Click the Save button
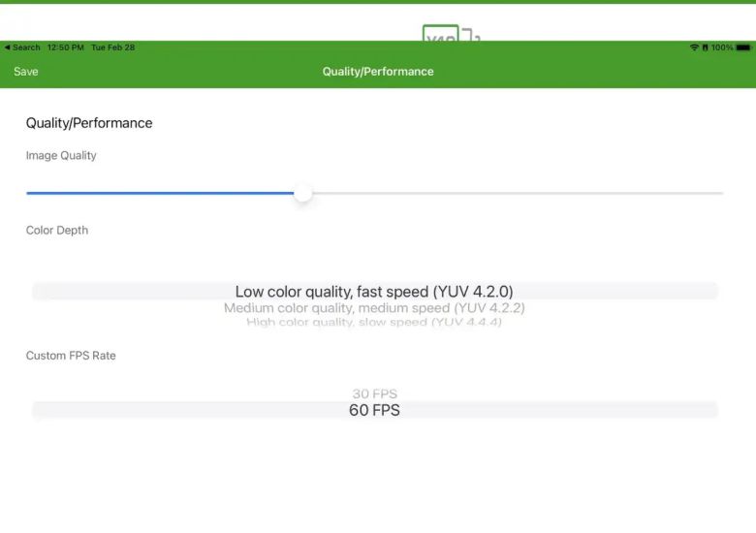 point(26,72)
